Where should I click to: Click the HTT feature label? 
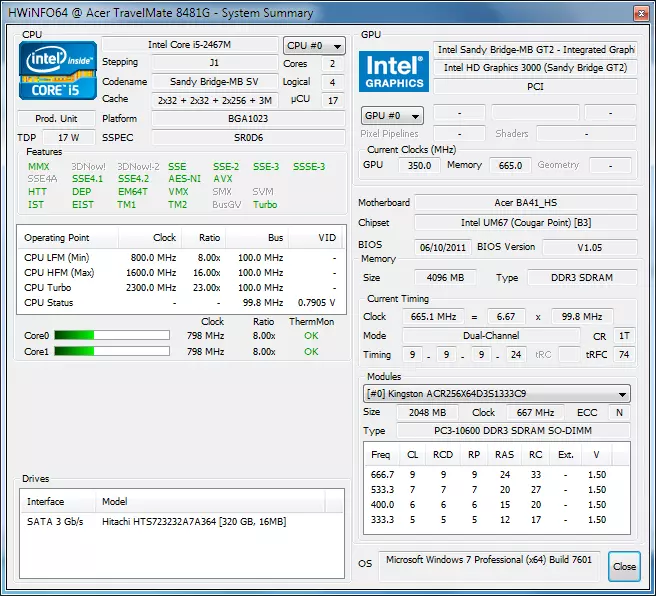37,192
